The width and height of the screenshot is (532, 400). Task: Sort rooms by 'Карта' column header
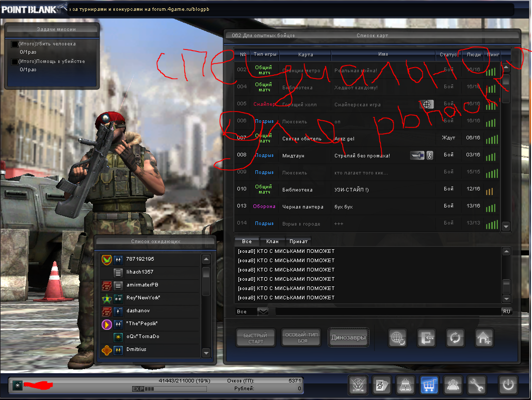[305, 54]
